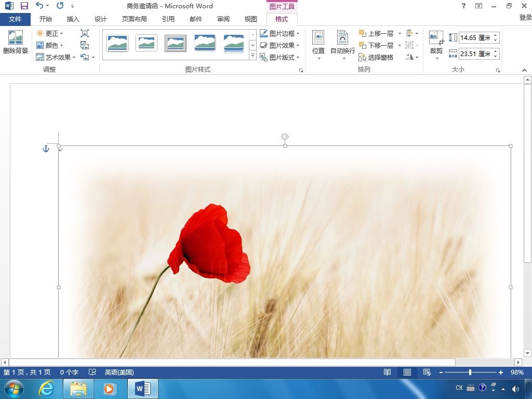
Task: Open the File (文件) tab
Action: click(x=15, y=19)
